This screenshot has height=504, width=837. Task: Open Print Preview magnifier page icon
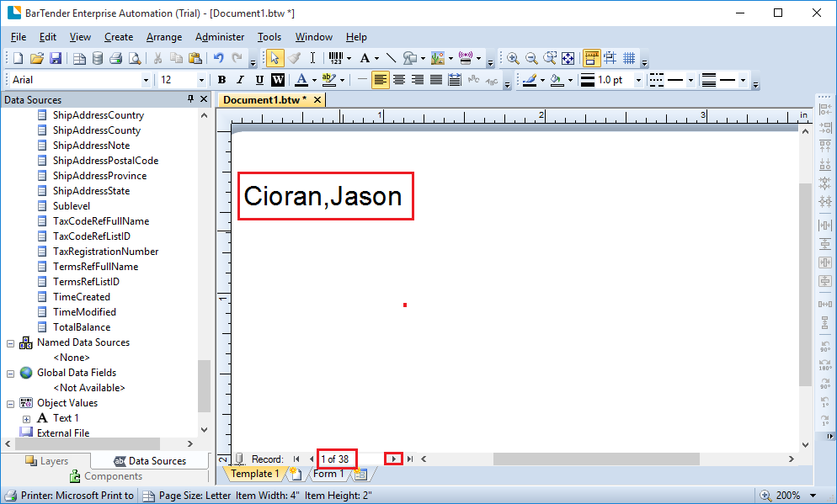click(135, 58)
